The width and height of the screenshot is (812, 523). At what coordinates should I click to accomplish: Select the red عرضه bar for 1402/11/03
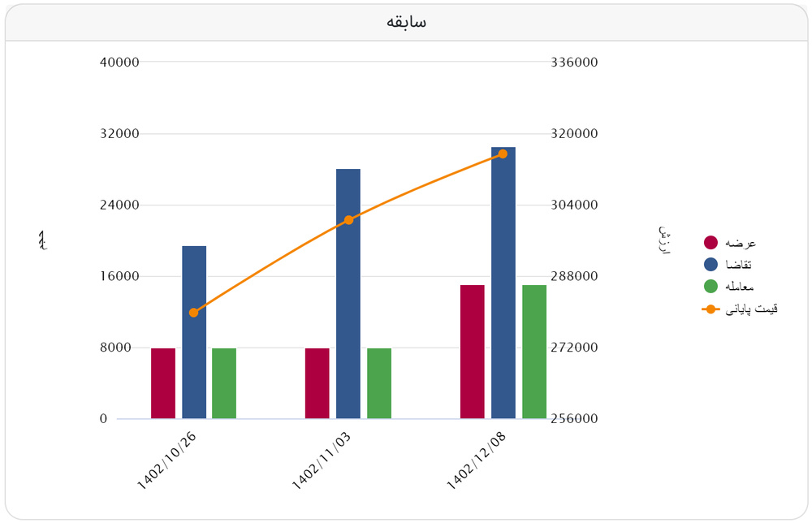[317, 383]
